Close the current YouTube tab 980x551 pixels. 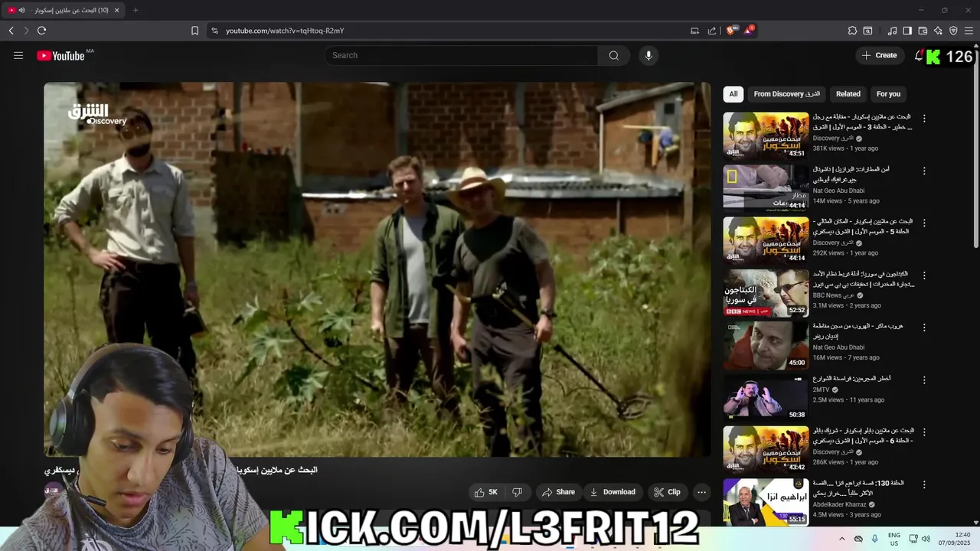117,10
